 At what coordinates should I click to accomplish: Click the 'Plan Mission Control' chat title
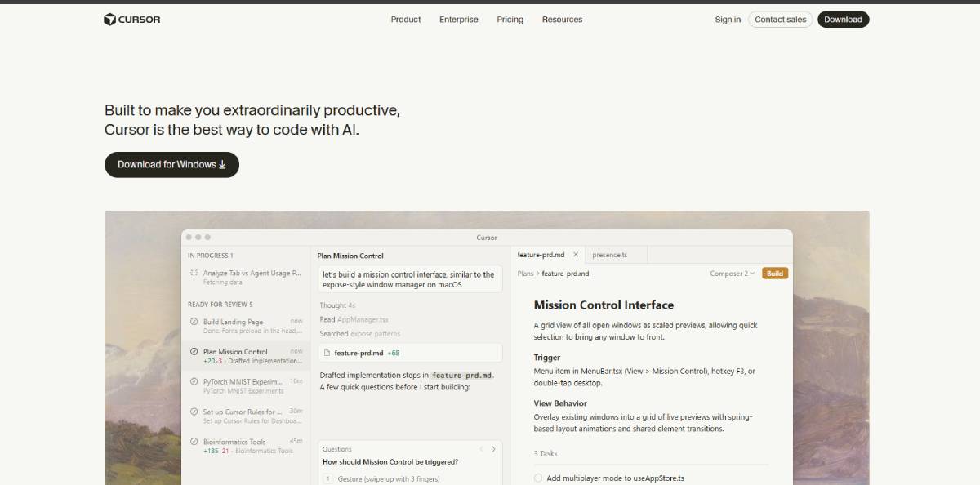coord(350,256)
